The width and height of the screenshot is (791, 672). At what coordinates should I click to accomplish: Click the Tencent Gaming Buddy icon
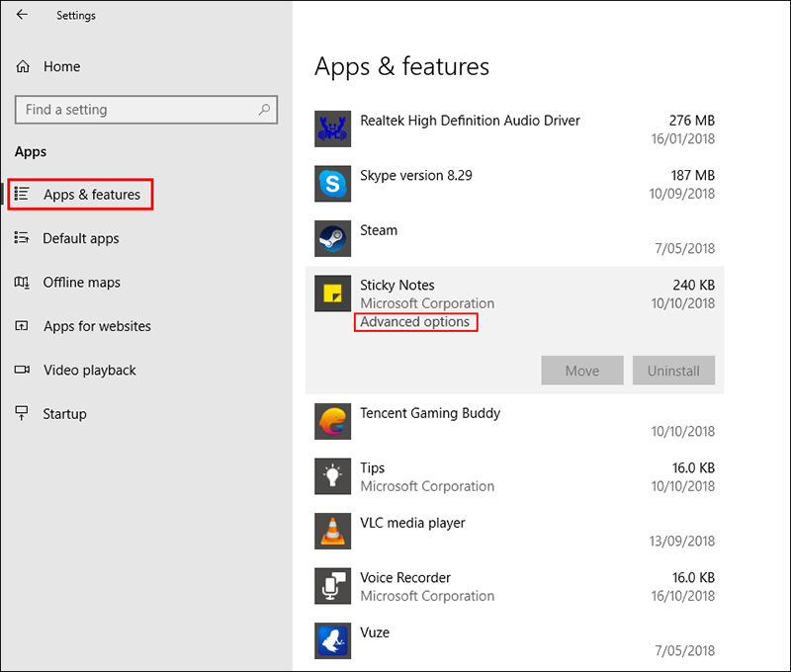332,421
